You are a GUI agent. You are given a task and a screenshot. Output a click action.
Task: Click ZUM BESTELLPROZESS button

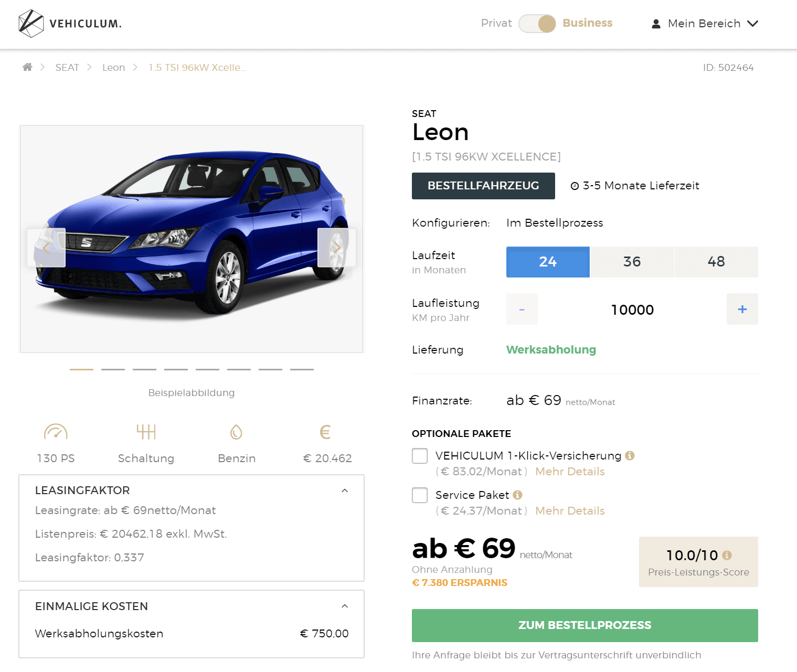click(x=585, y=625)
